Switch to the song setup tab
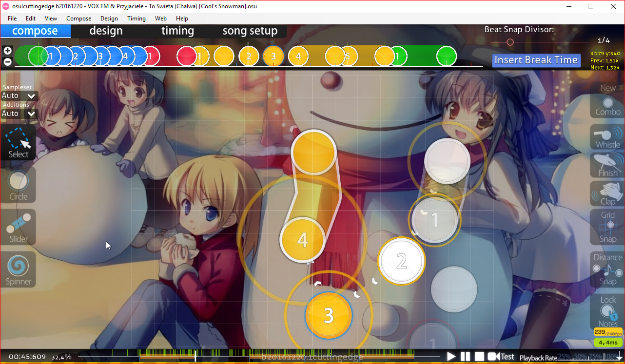The image size is (625, 364). 250,31
